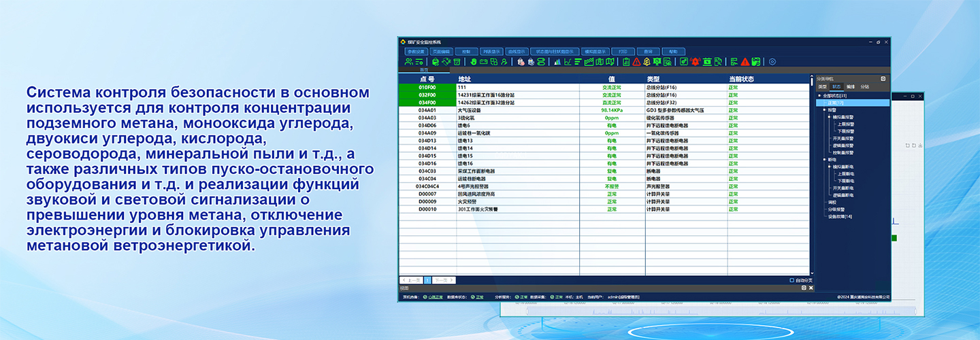Screen dimensions: 980x340
Task: Click the red ringing alarm bell icon
Action: pyautogui.click(x=695, y=62)
